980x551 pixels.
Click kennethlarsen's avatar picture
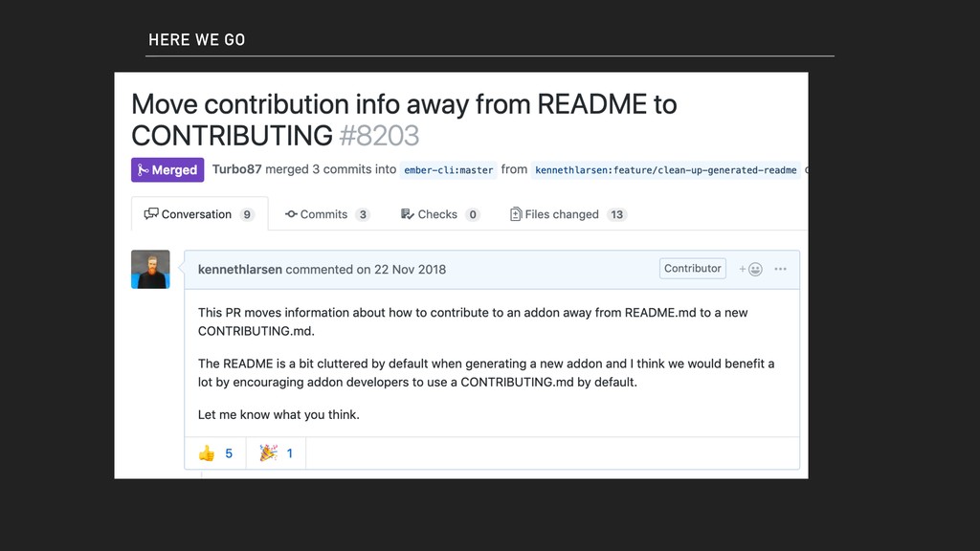(x=150, y=269)
